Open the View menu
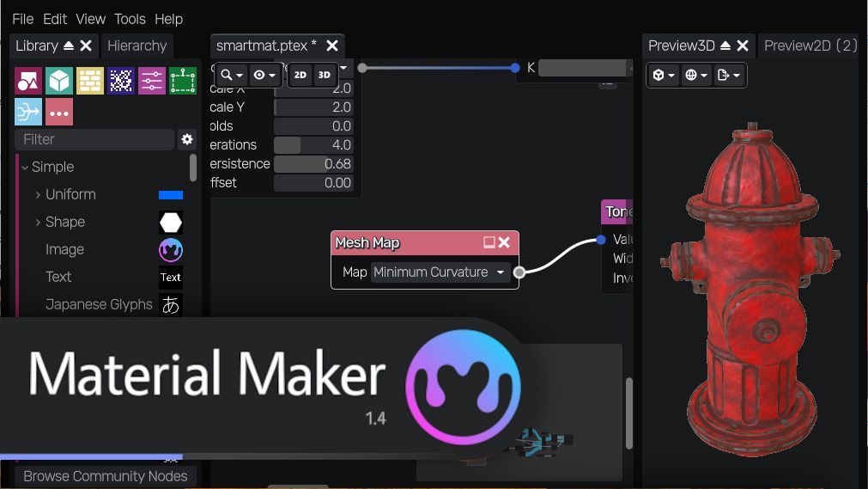The width and height of the screenshot is (868, 489). [x=90, y=19]
